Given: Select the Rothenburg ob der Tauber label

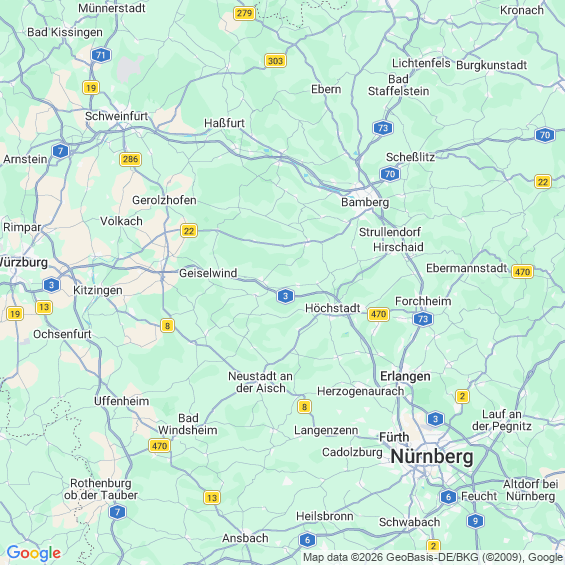Looking at the screenshot, I should [x=101, y=489].
